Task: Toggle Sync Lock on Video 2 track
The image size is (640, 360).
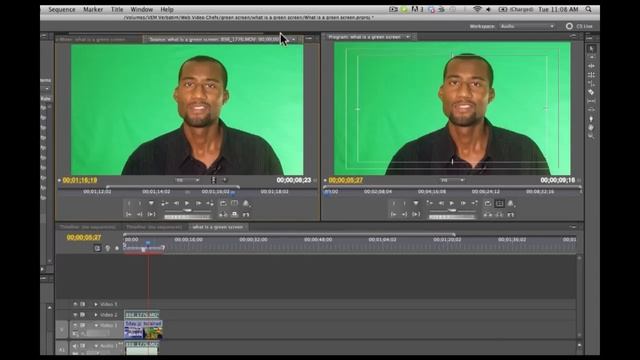Action: (x=83, y=315)
